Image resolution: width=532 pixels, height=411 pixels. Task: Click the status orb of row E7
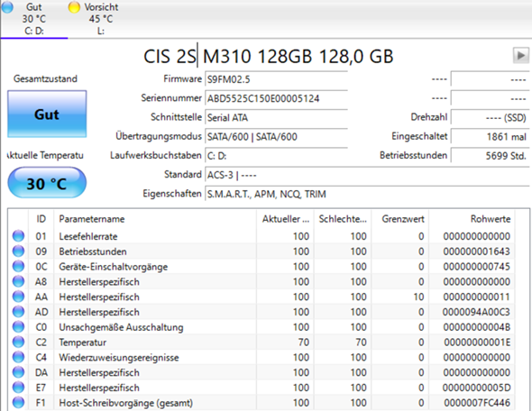click(x=18, y=388)
